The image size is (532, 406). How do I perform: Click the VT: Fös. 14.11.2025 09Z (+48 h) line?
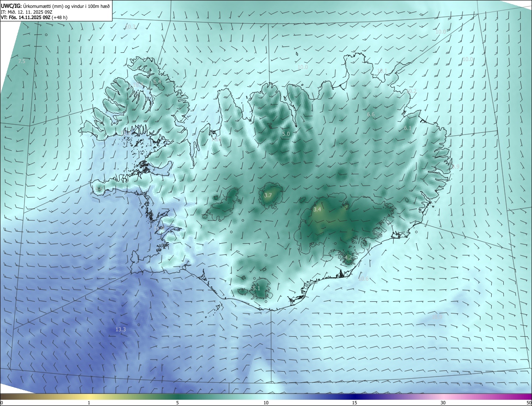pyautogui.click(x=34, y=18)
